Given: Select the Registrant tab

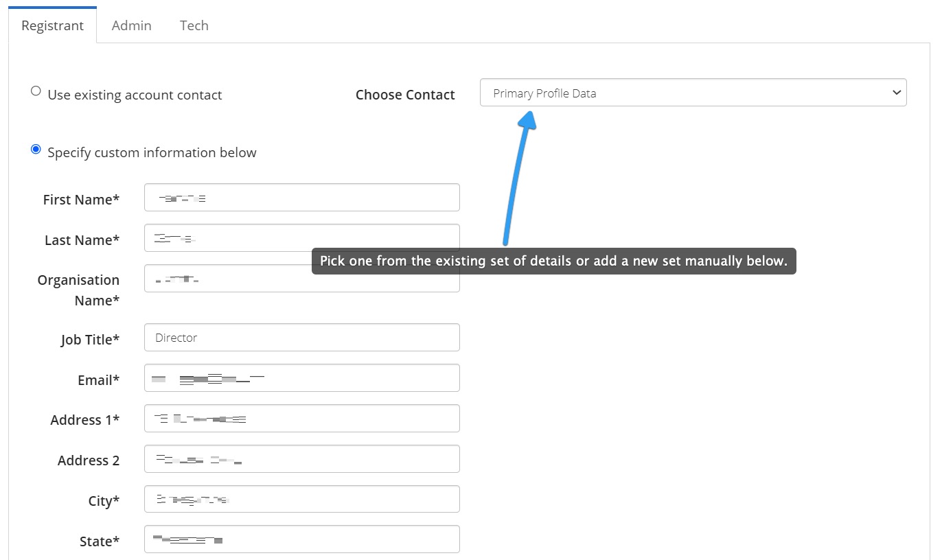Looking at the screenshot, I should [x=52, y=25].
